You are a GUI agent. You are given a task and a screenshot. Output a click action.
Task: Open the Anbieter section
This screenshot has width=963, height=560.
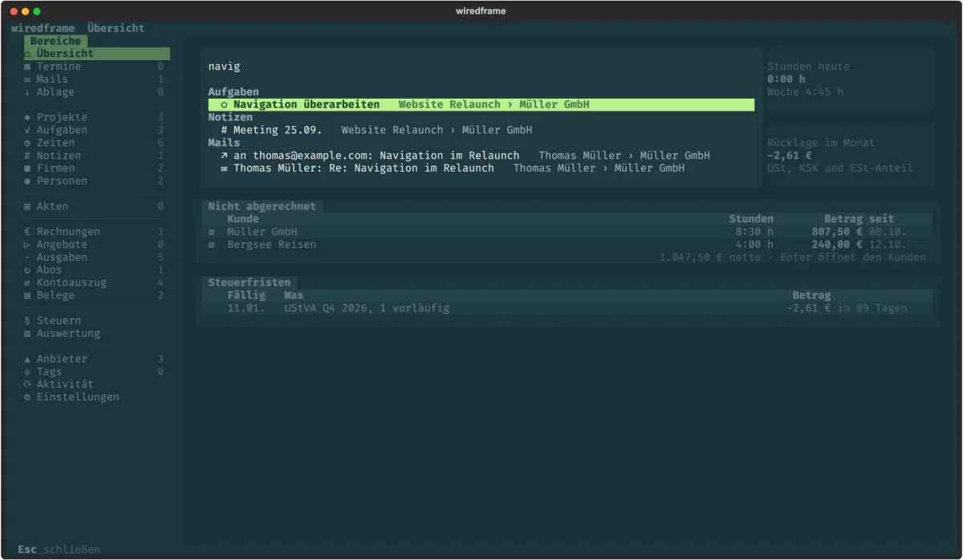click(96, 359)
